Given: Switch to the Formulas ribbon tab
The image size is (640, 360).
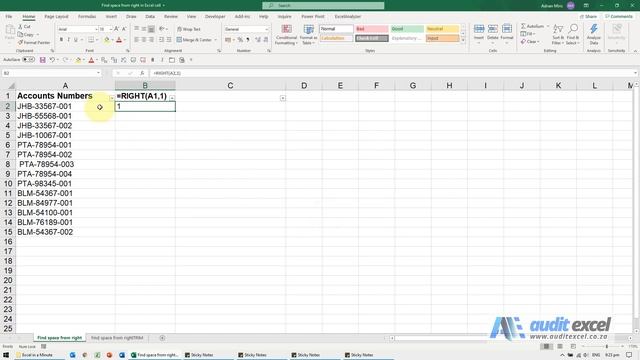Looking at the screenshot, I should pyautogui.click(x=87, y=17).
